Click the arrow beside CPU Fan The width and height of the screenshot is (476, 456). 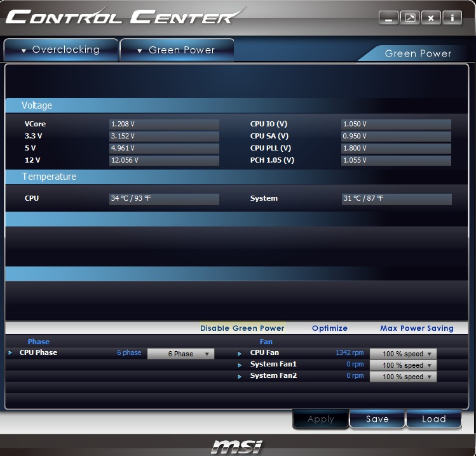pyautogui.click(x=240, y=354)
